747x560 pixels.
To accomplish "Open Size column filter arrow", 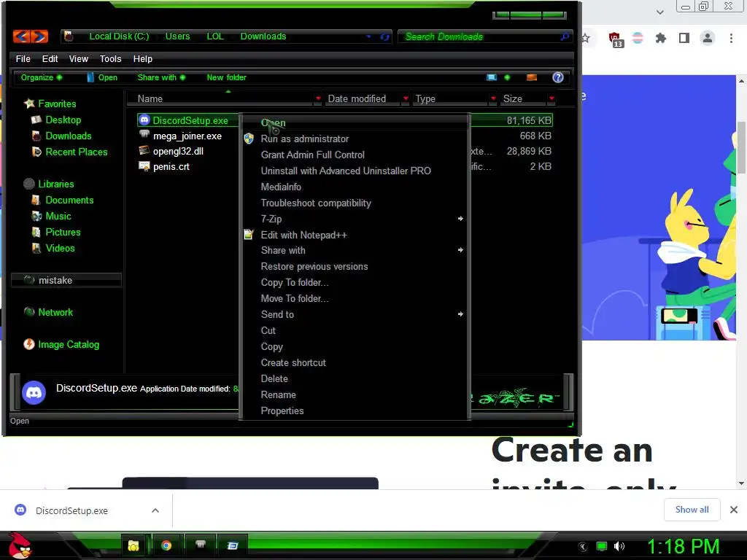I will coord(551,98).
